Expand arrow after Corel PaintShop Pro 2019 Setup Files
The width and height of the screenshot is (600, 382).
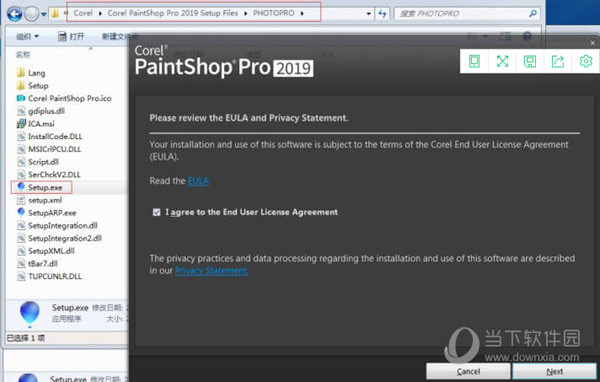click(245, 13)
